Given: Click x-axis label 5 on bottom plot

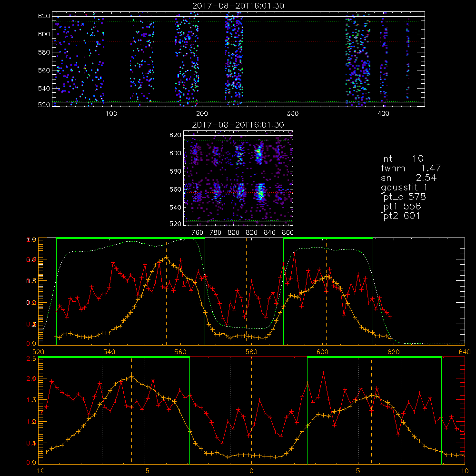Looking at the screenshot, I should click(358, 471).
